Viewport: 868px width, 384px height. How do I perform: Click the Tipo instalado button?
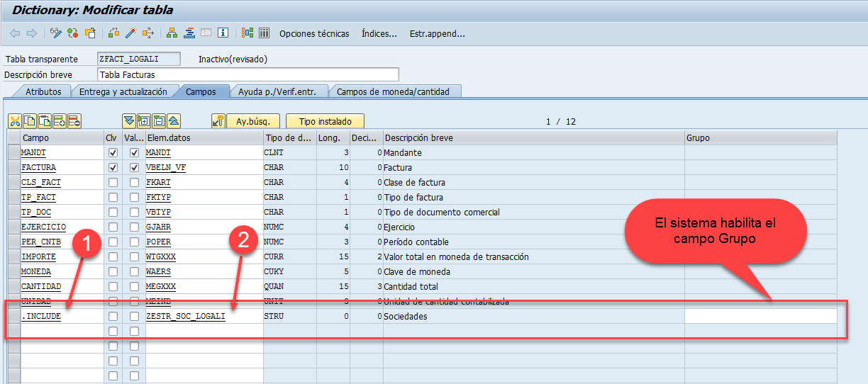[325, 121]
